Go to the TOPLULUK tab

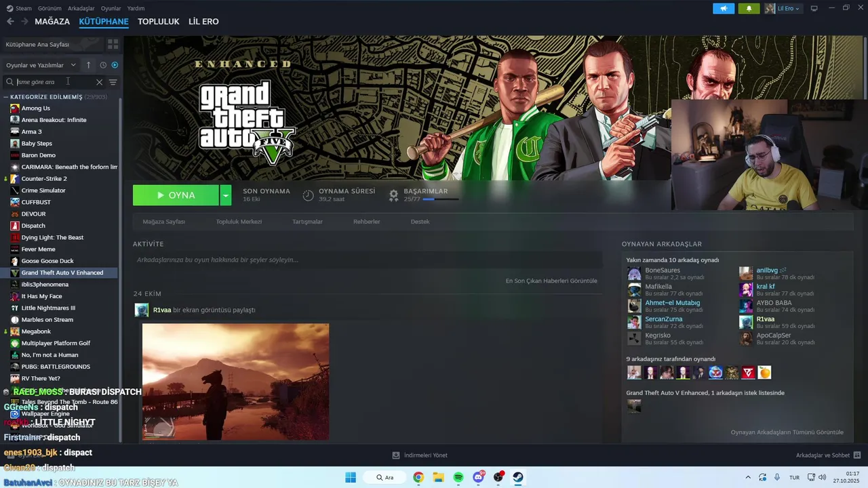(x=159, y=22)
